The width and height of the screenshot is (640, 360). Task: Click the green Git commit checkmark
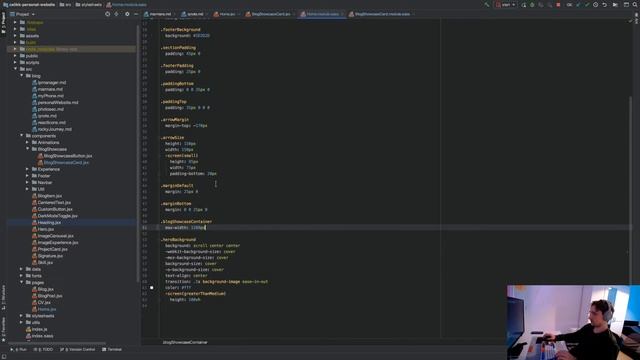tap(587, 4)
